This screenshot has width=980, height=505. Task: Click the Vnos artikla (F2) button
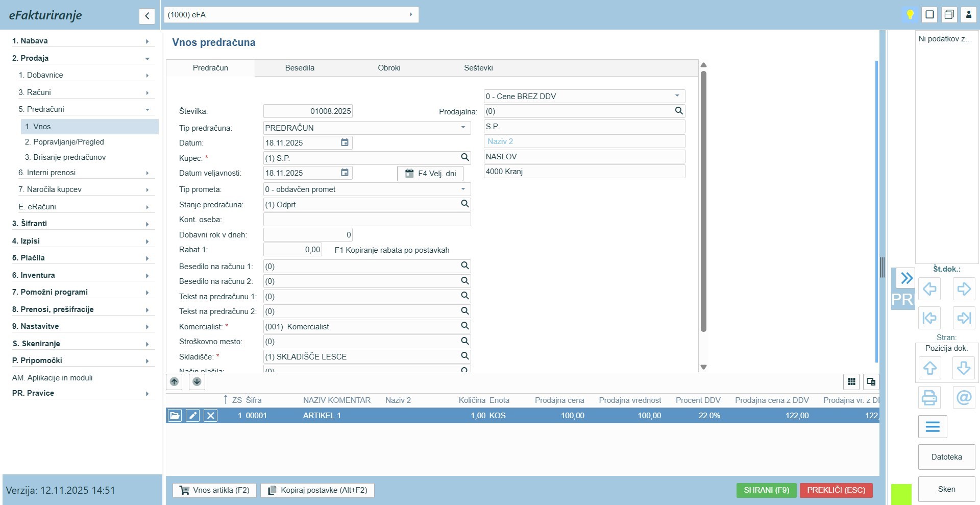point(214,490)
